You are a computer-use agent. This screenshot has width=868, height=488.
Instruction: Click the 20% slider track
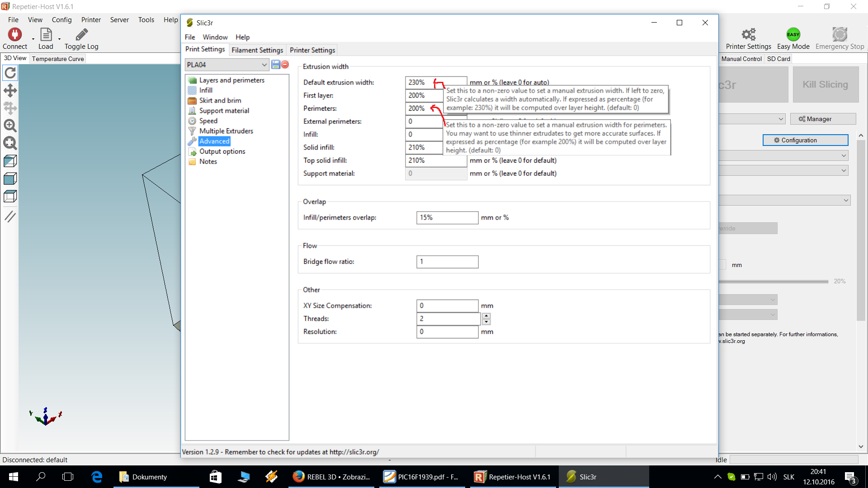click(773, 282)
